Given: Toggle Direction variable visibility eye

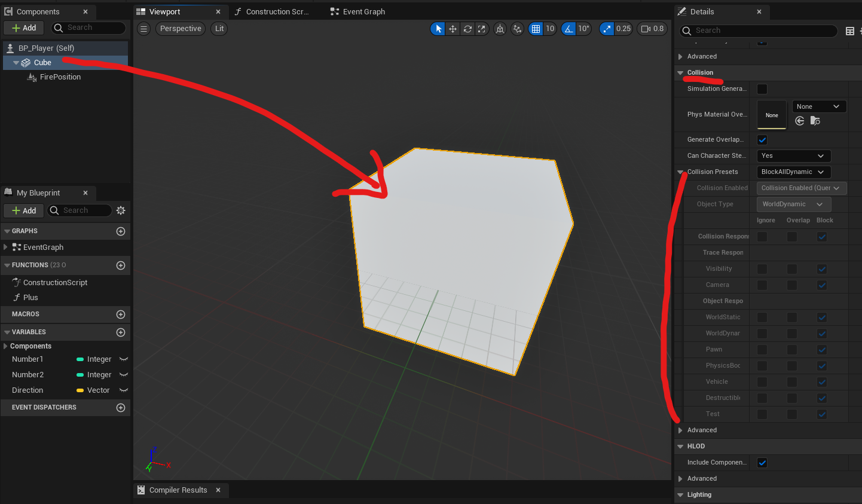Looking at the screenshot, I should [124, 390].
